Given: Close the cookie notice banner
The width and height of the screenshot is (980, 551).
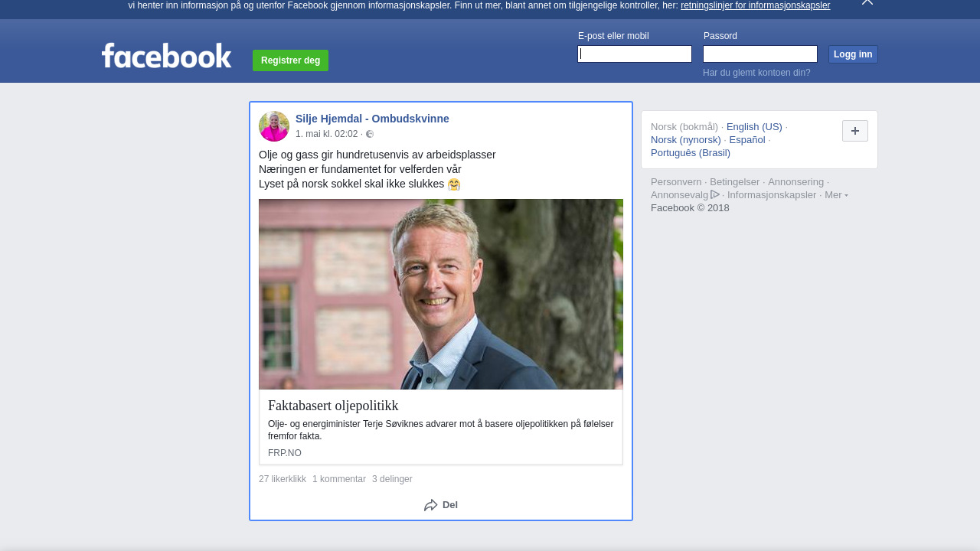Looking at the screenshot, I should pos(867,2).
